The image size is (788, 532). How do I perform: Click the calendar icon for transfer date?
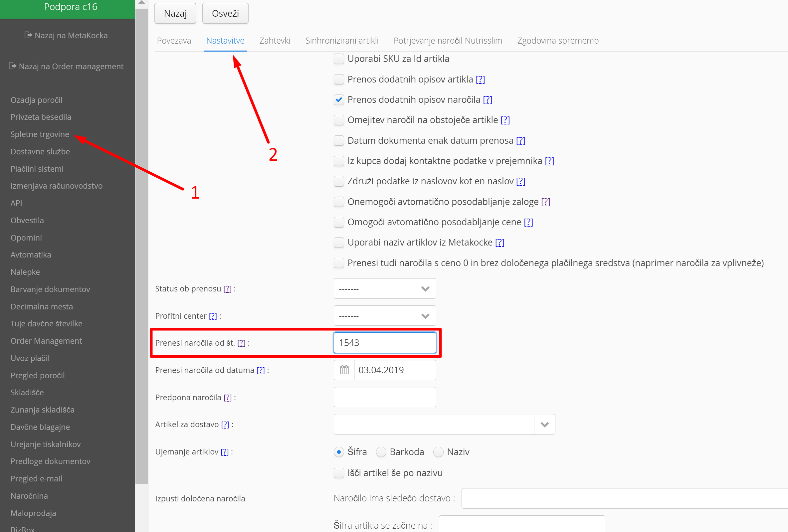pos(344,370)
